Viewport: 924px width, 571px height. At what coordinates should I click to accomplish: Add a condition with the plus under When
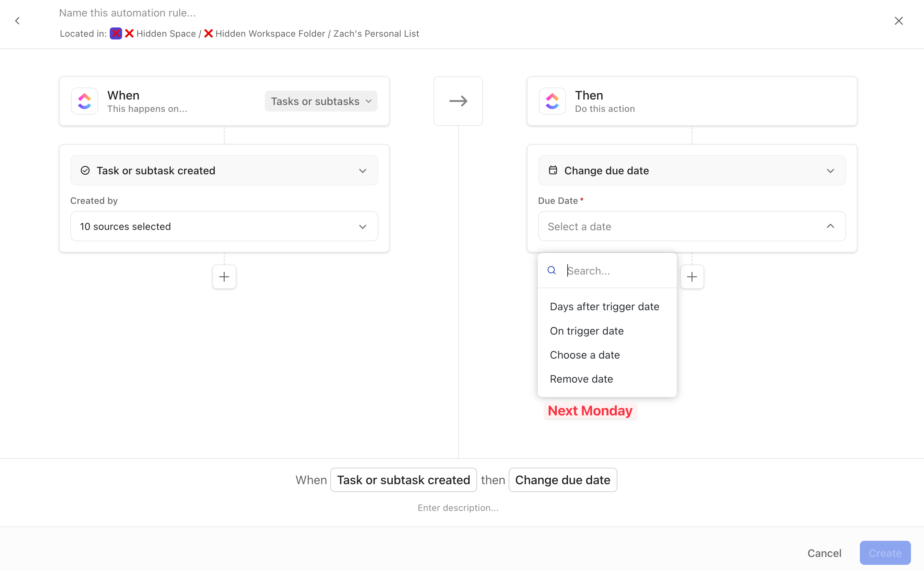224,277
